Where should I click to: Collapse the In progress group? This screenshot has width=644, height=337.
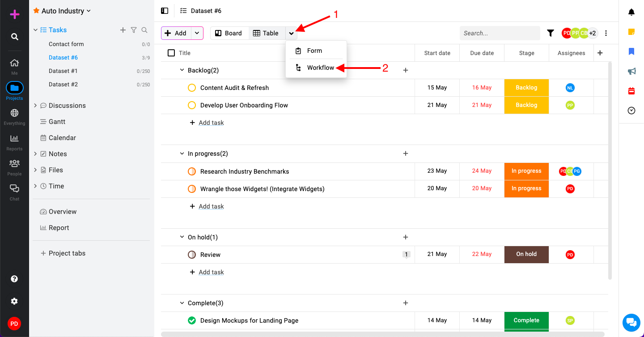[x=182, y=154]
